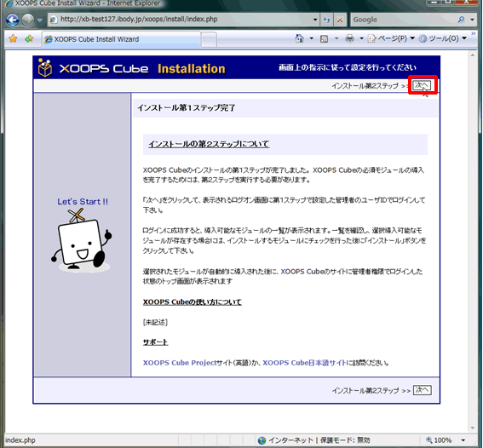Open a new blank tab
Image resolution: width=483 pixels, height=448 pixels.
[210, 39]
